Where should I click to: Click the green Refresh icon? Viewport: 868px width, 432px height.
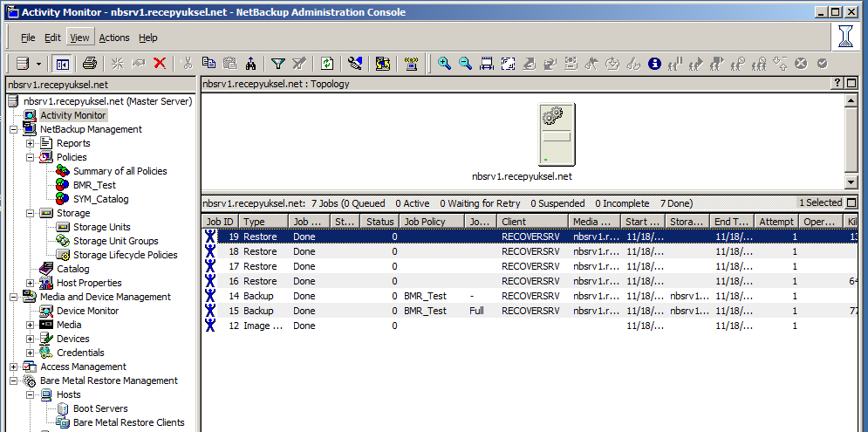point(327,64)
